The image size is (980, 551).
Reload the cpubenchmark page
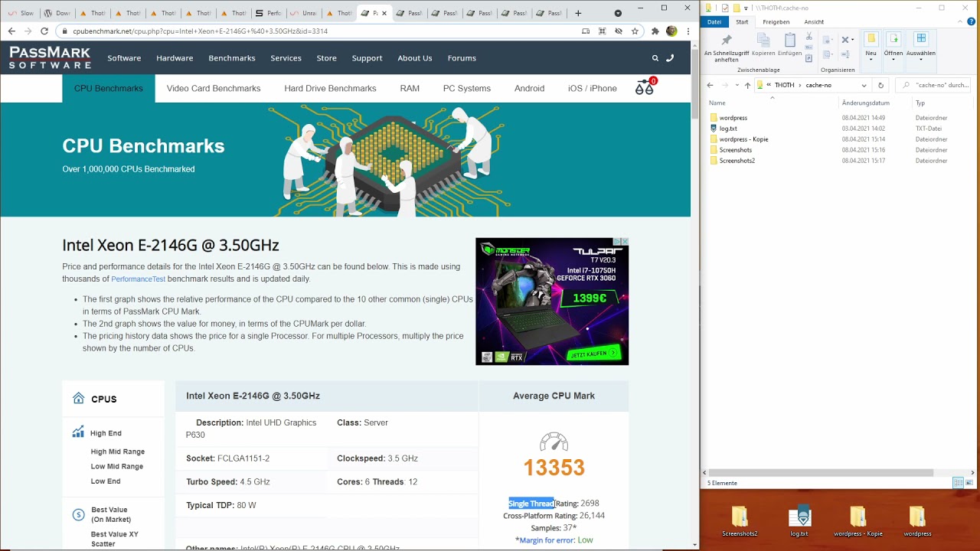click(x=44, y=31)
